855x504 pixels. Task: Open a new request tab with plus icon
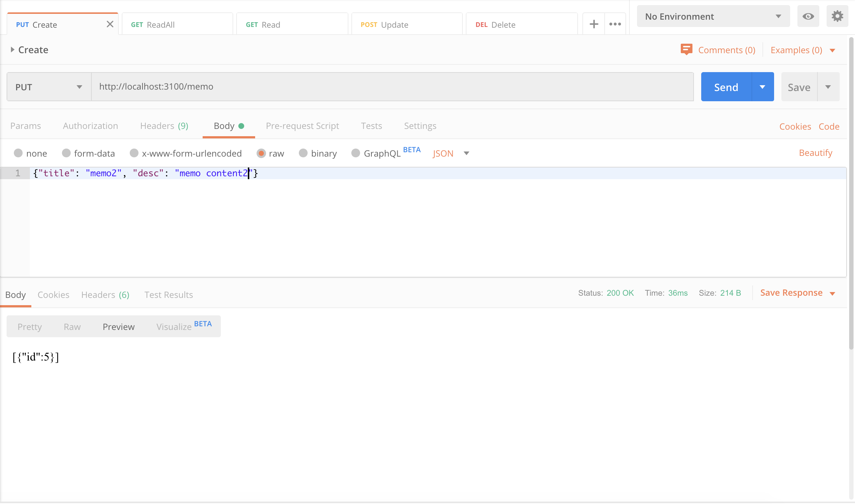pos(594,24)
